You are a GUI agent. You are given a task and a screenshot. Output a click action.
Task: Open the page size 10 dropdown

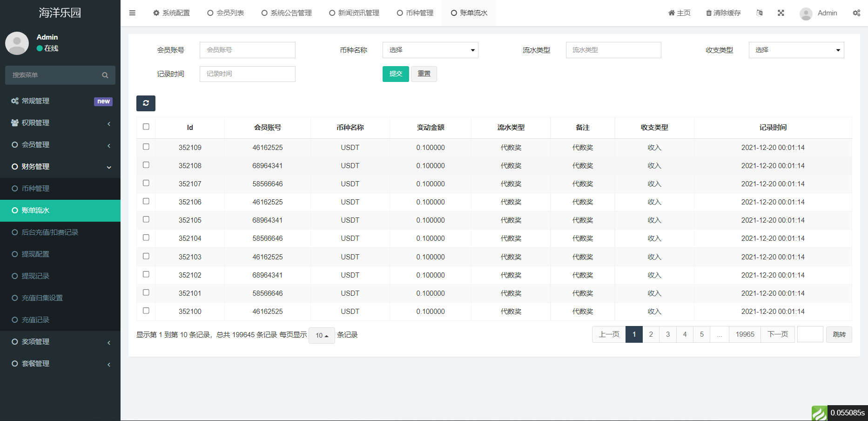tap(322, 335)
